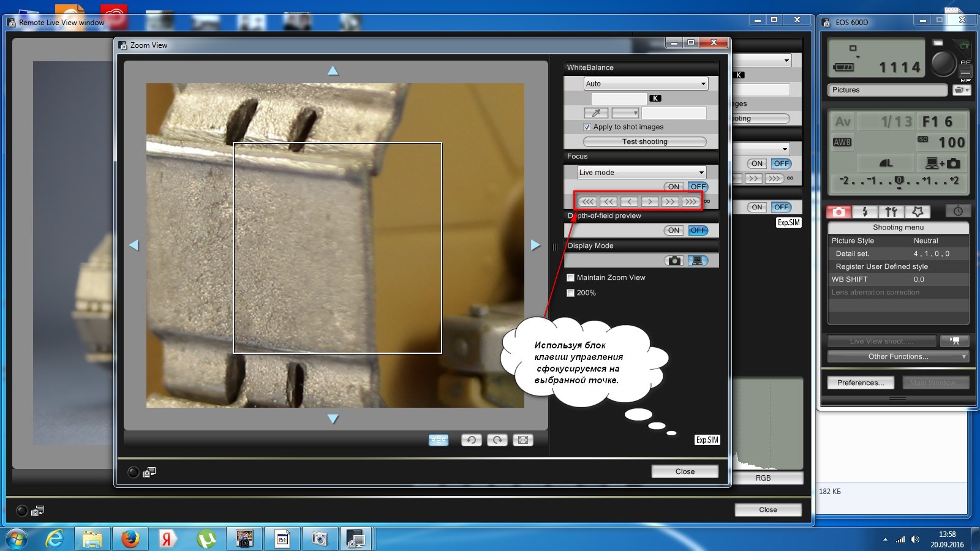Pan the zoom view left with the left arrow
980x551 pixels.
click(x=134, y=245)
